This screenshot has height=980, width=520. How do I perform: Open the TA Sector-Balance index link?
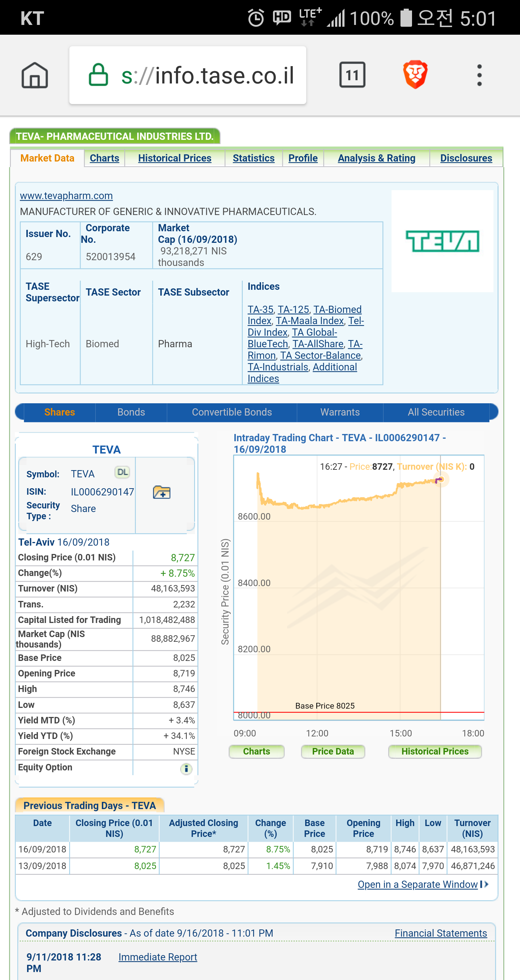click(320, 355)
